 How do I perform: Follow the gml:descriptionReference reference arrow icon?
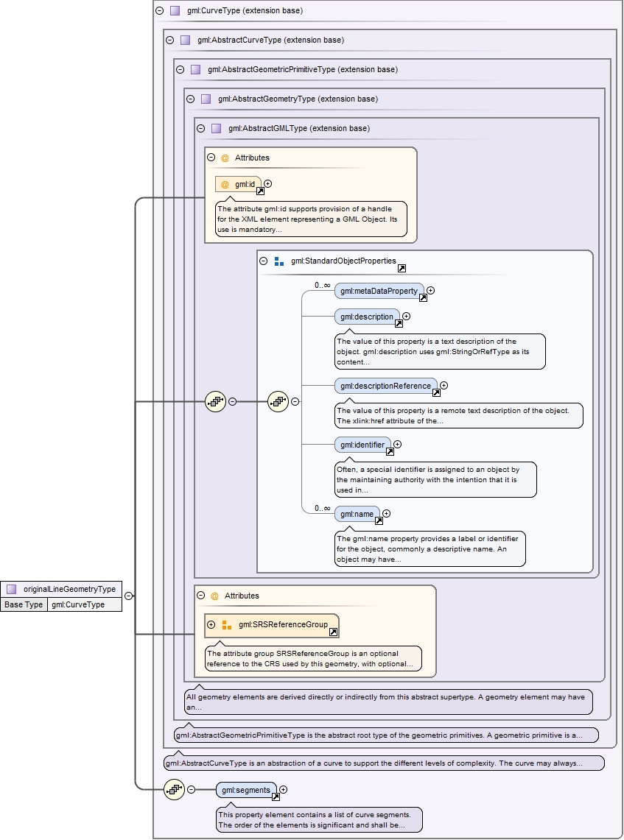pyautogui.click(x=436, y=392)
